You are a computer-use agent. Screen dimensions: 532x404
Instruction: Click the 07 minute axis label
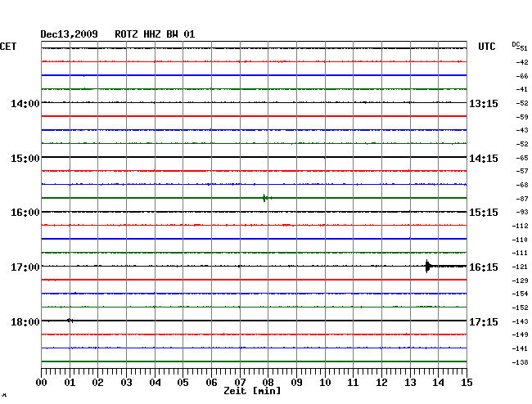pos(240,382)
